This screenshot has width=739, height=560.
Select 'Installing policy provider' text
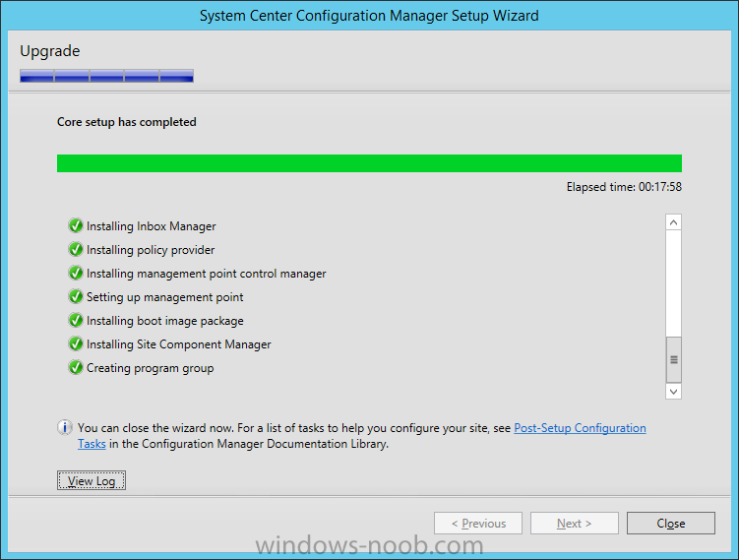click(x=151, y=250)
